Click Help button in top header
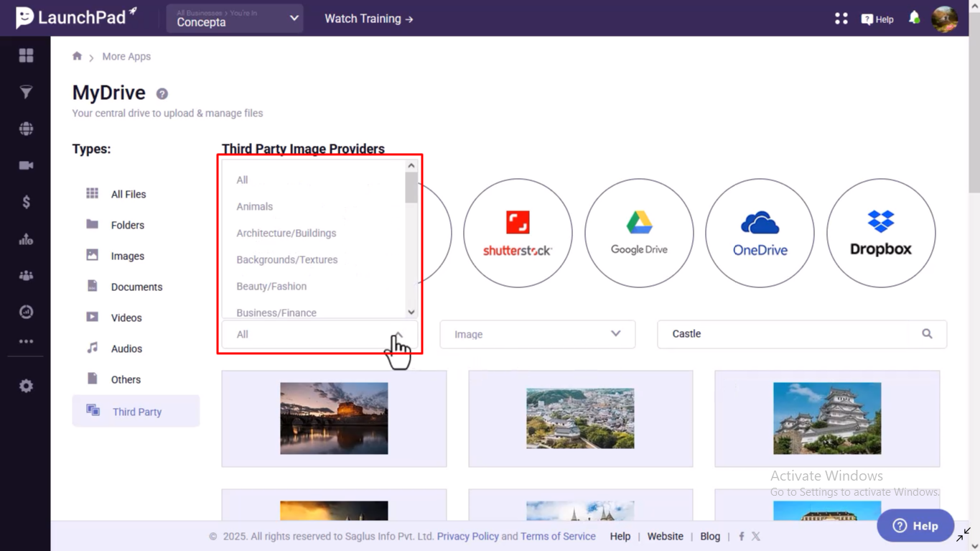 point(877,19)
